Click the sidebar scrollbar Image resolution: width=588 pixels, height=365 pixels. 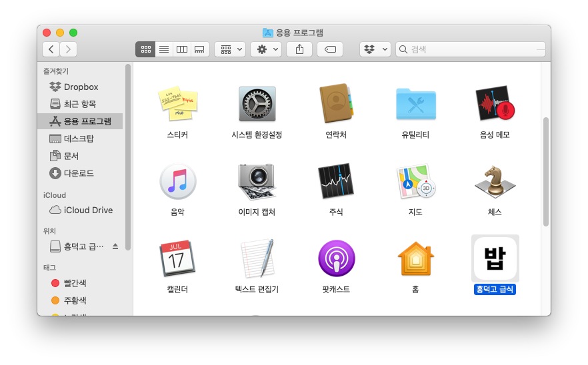(x=128, y=157)
